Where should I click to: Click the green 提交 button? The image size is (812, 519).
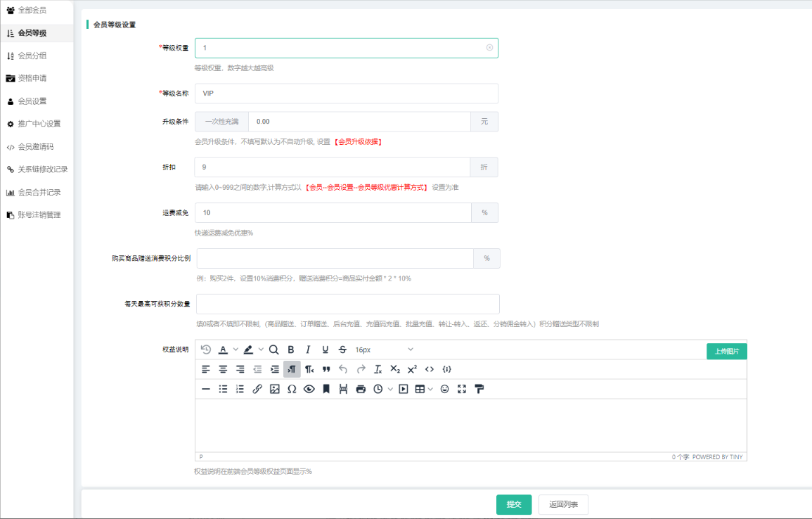514,504
